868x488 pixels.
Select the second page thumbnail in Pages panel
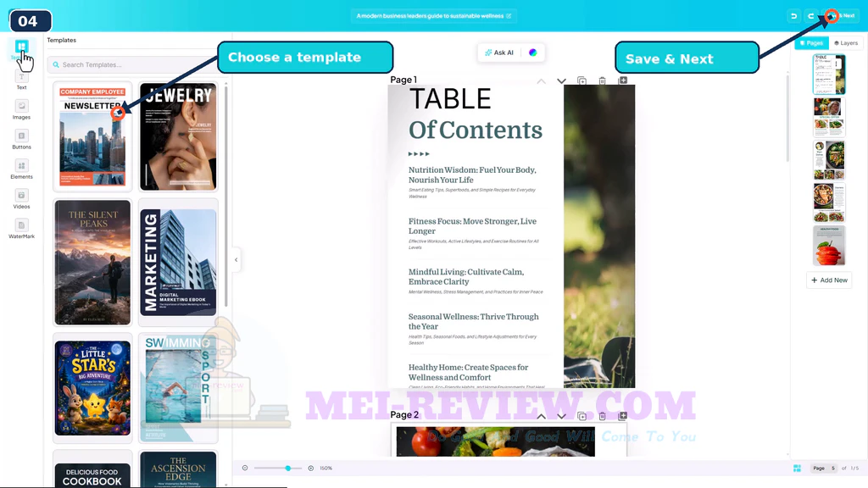point(829,117)
